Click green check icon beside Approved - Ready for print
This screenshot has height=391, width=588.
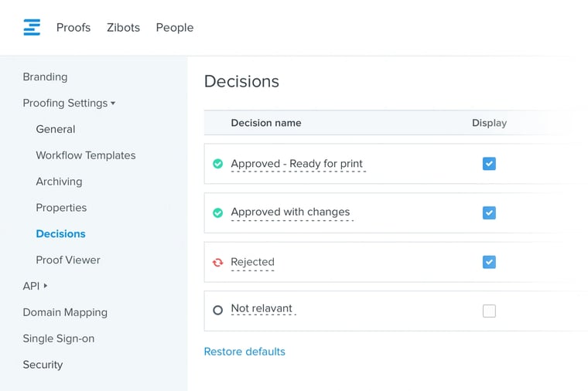pos(217,164)
